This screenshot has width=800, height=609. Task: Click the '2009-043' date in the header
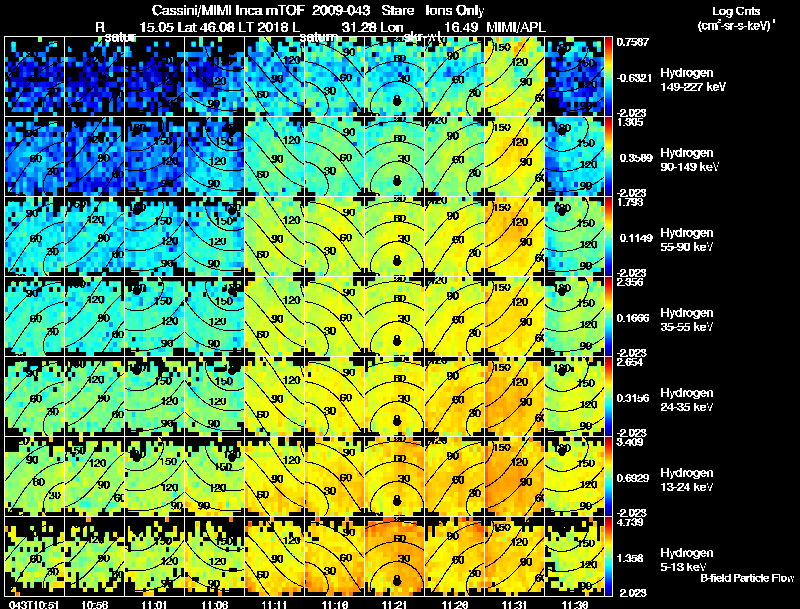coord(341,10)
